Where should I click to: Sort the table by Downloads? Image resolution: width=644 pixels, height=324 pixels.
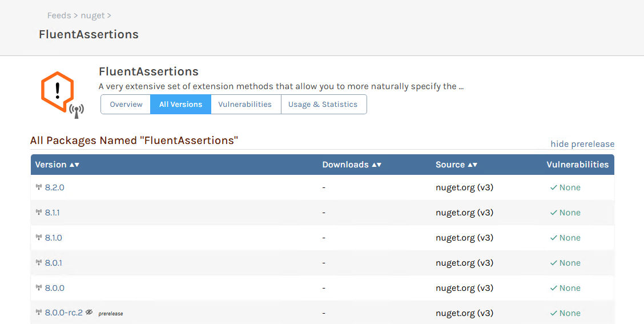click(x=352, y=165)
